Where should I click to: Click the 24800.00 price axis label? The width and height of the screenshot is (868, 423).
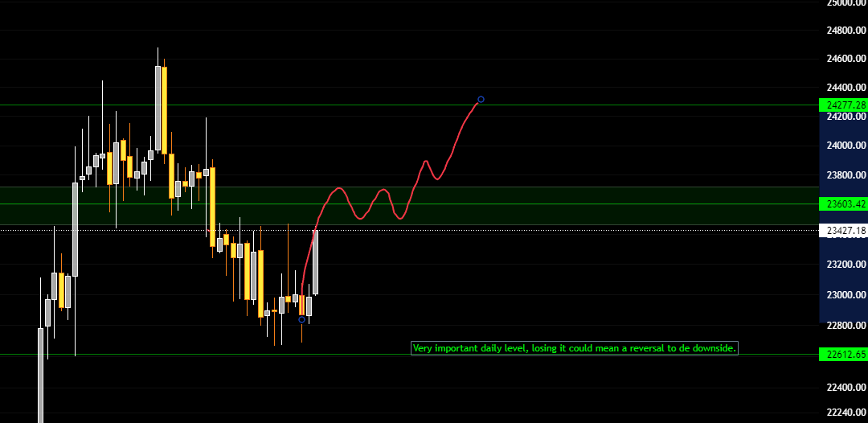[x=845, y=30]
